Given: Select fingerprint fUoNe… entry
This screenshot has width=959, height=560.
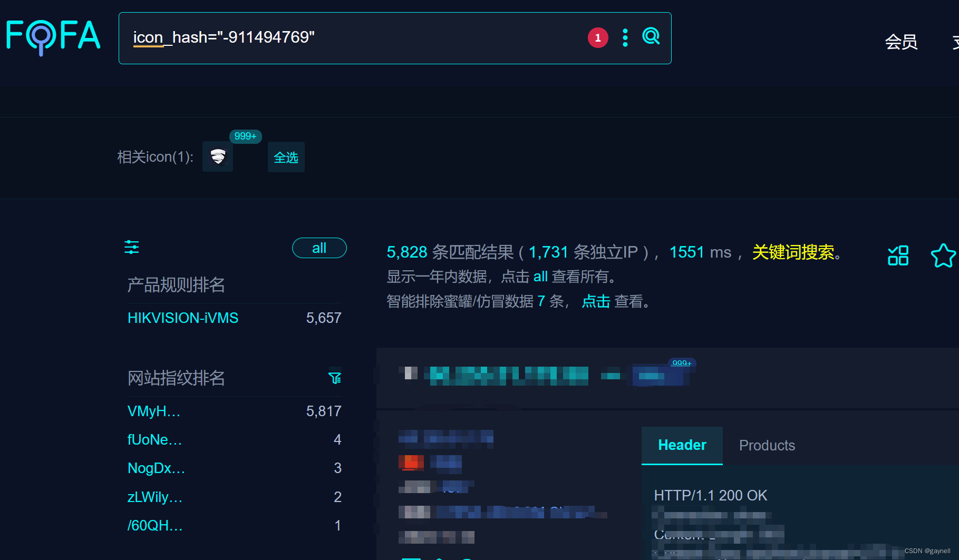Looking at the screenshot, I should tap(154, 440).
